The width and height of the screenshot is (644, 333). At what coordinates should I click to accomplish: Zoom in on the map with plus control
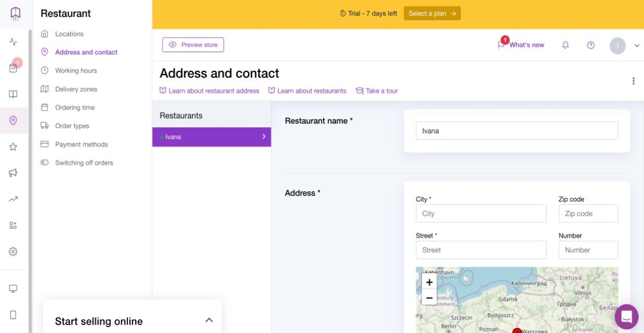point(429,282)
